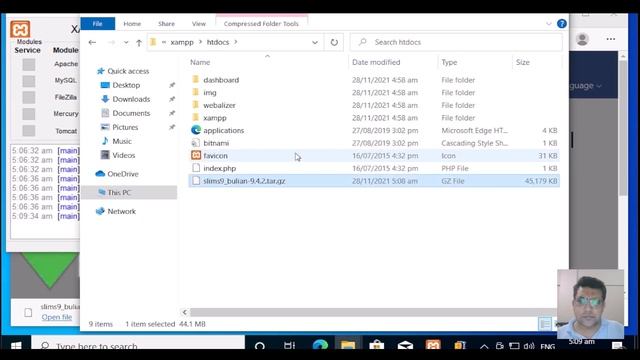The image size is (640, 360).
Task: Sort by the Size column header
Action: tap(522, 62)
